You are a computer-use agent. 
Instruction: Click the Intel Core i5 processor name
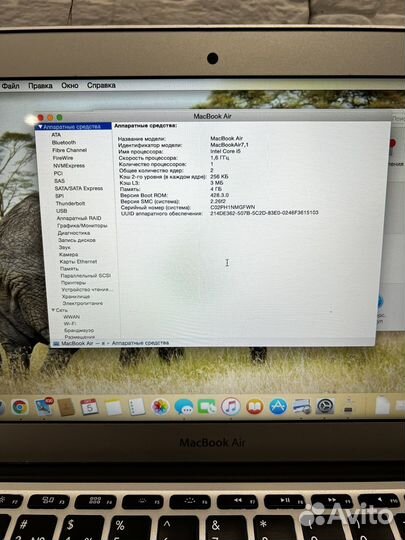[225, 151]
